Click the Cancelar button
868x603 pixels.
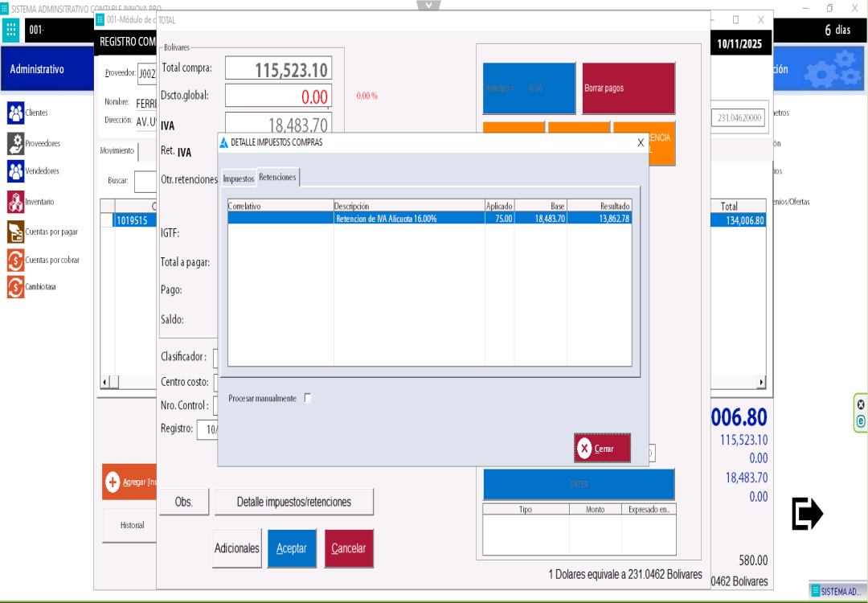click(x=349, y=548)
